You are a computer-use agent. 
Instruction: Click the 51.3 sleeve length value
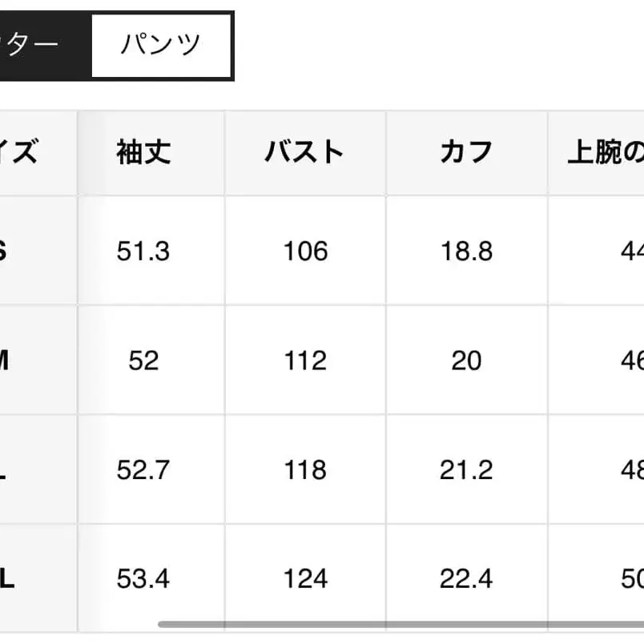pyautogui.click(x=145, y=252)
